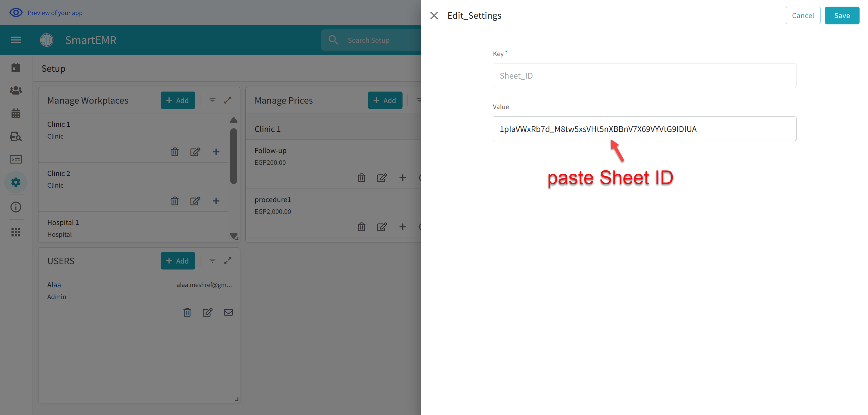This screenshot has width=868, height=415.
Task: Edit the Follow-up price via pencil icon
Action: pyautogui.click(x=382, y=178)
